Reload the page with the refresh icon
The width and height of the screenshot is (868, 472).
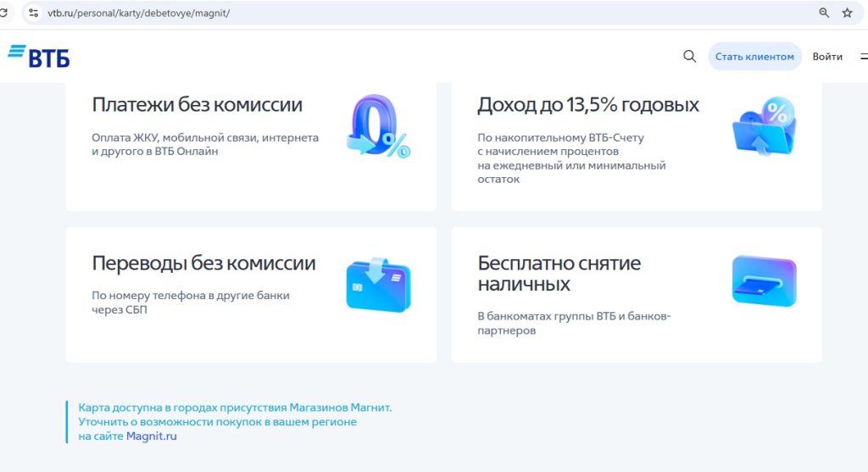coord(3,13)
